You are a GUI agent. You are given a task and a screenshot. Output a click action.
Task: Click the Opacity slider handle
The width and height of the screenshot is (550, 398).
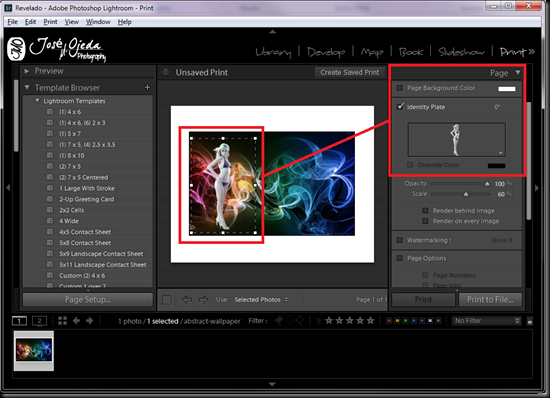(487, 184)
